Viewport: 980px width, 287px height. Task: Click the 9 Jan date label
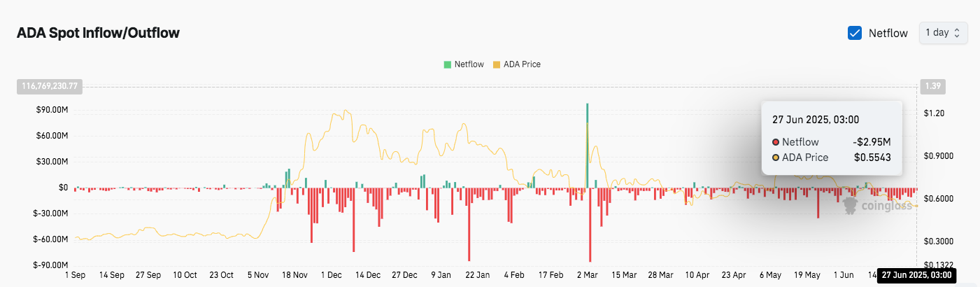(441, 275)
